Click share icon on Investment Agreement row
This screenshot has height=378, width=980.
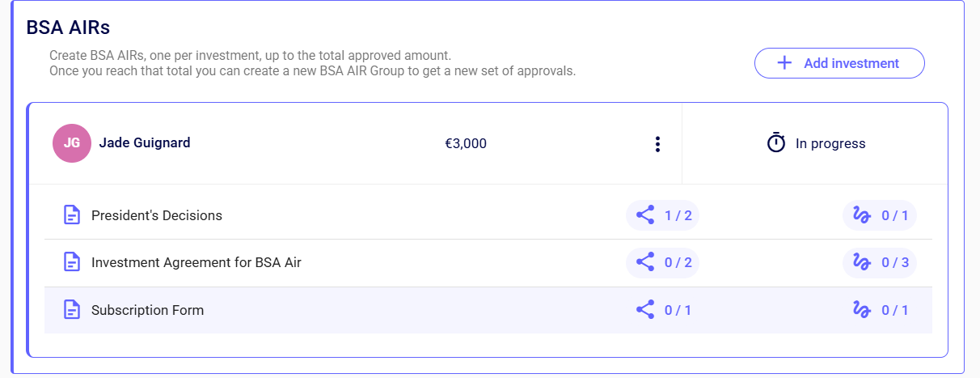(645, 262)
